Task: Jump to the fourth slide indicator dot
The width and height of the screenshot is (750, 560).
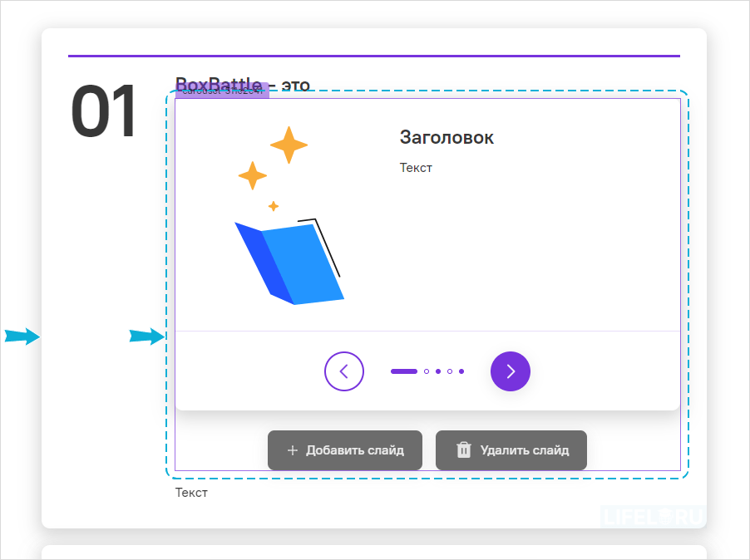Action: point(450,371)
